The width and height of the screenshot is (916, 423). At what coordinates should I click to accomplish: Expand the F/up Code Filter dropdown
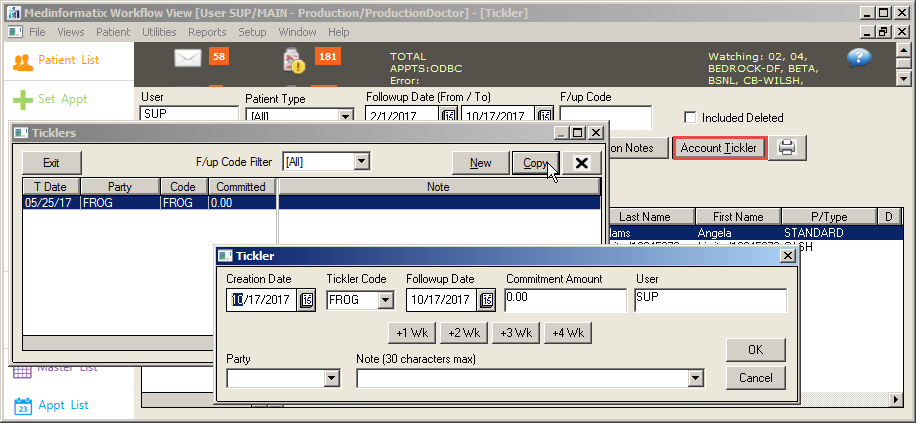[x=362, y=161]
